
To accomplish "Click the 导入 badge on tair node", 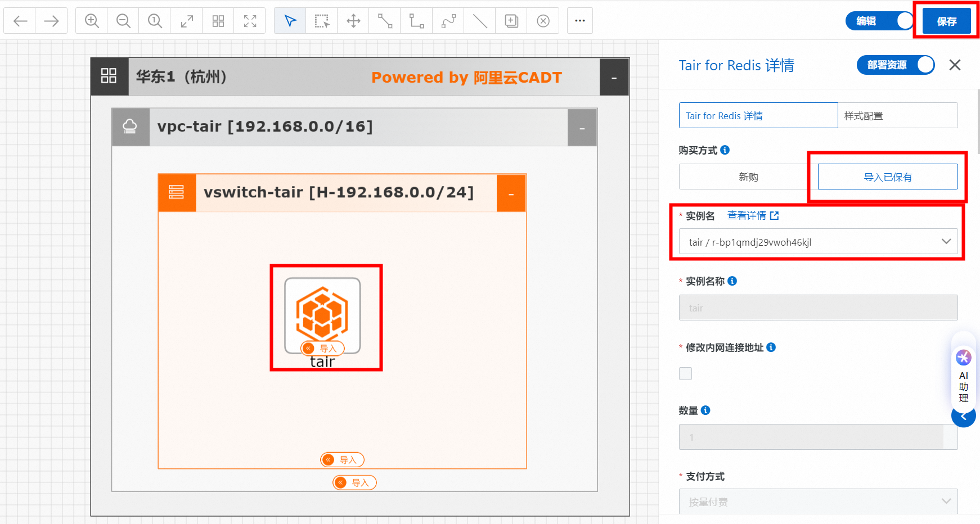I will coord(322,349).
